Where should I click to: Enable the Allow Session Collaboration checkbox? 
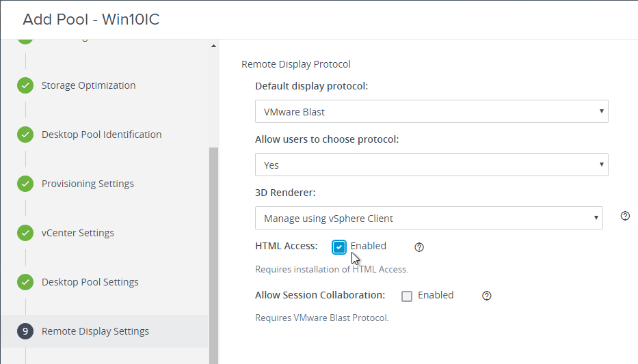click(406, 296)
